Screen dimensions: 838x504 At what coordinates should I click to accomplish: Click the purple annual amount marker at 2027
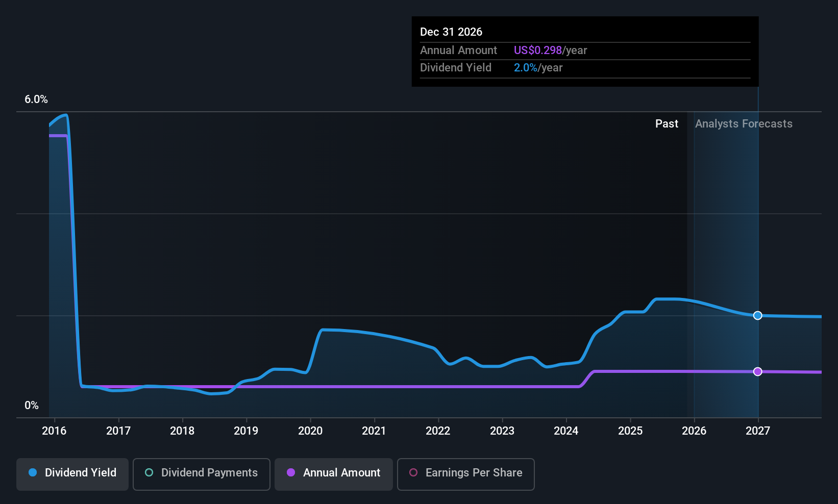[758, 371]
